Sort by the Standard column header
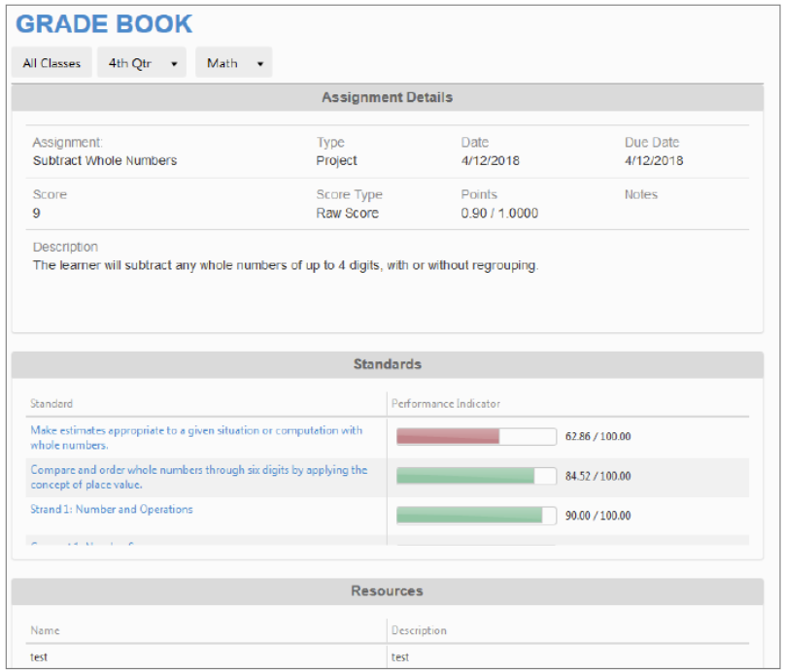785x672 pixels. pos(51,403)
